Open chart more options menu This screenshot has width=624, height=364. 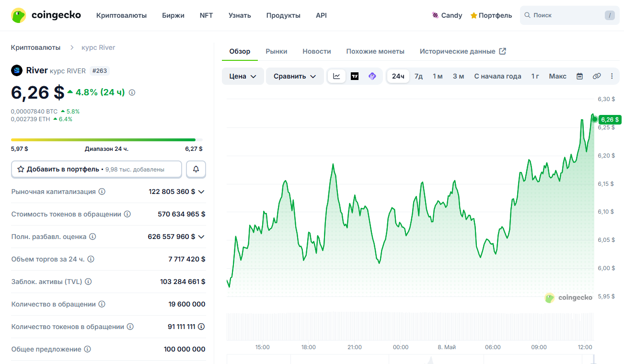click(612, 76)
